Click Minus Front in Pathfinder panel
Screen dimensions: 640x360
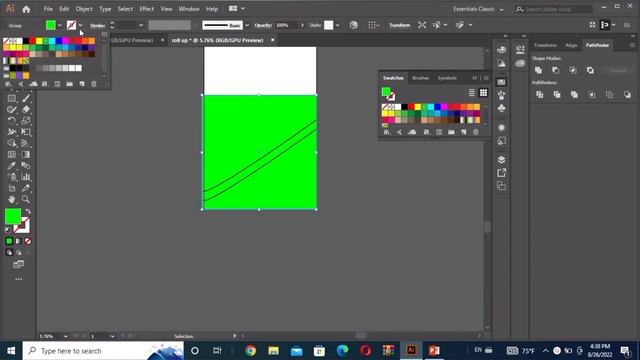556,70
